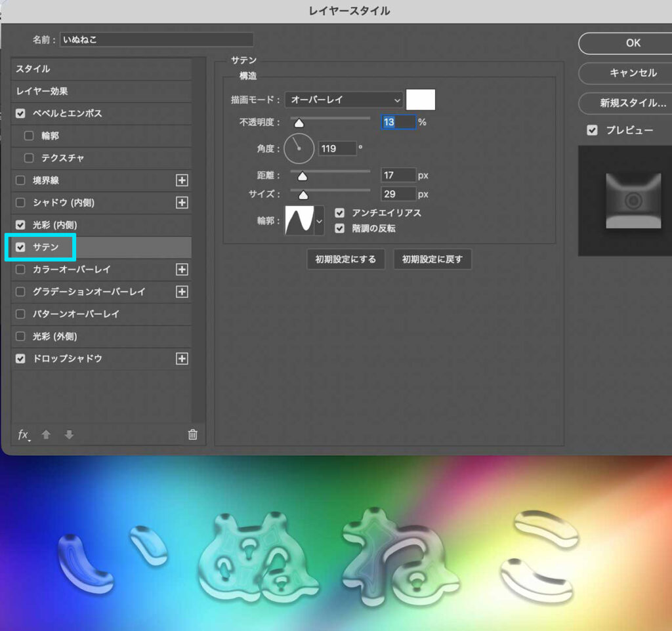Click the 初期設定に戻す button
This screenshot has height=631, width=672.
click(432, 259)
